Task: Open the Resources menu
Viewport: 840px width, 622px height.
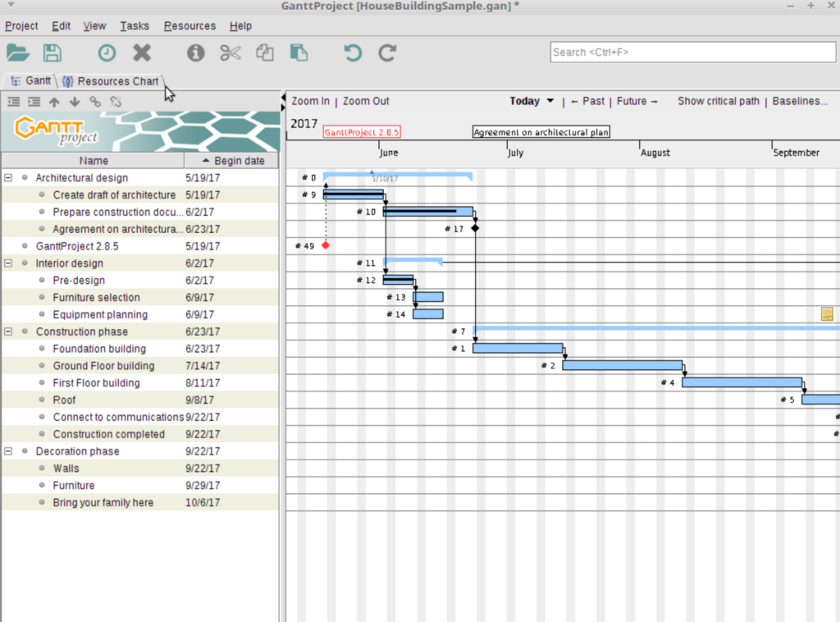Action: coord(189,25)
